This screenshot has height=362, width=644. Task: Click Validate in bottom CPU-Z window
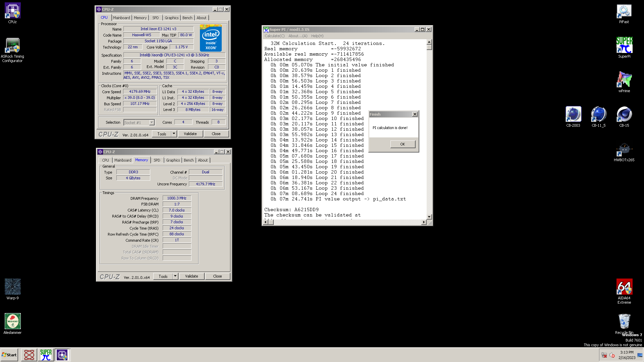[x=192, y=276]
